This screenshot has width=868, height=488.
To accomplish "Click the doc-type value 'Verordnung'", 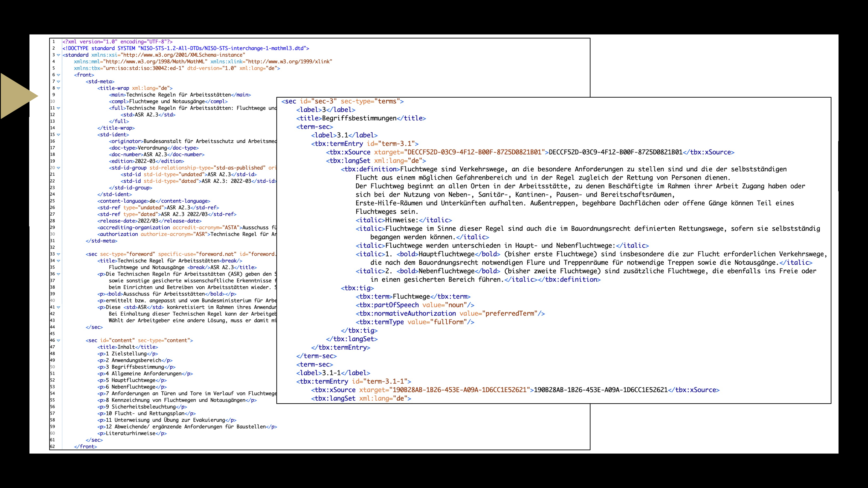I will click(x=154, y=148).
